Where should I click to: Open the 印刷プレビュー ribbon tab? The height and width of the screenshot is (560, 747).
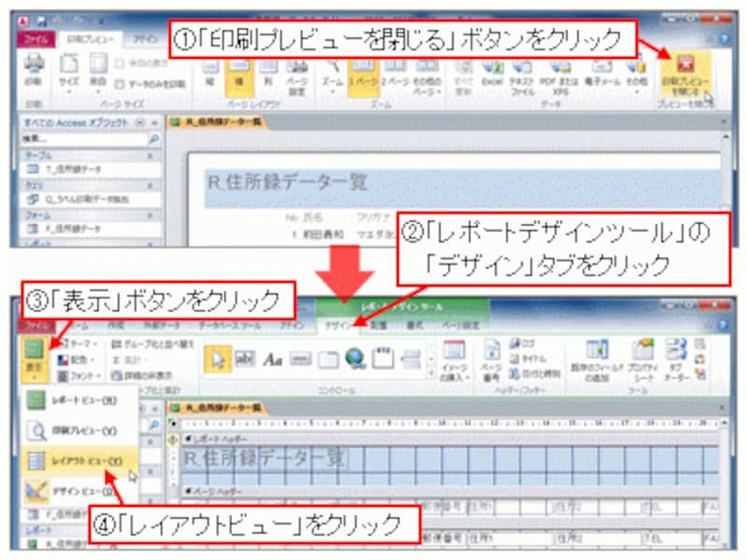click(x=90, y=39)
